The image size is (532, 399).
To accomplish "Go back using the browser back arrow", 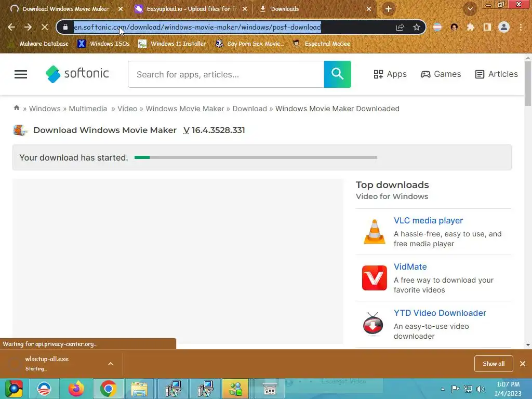I will point(11,27).
